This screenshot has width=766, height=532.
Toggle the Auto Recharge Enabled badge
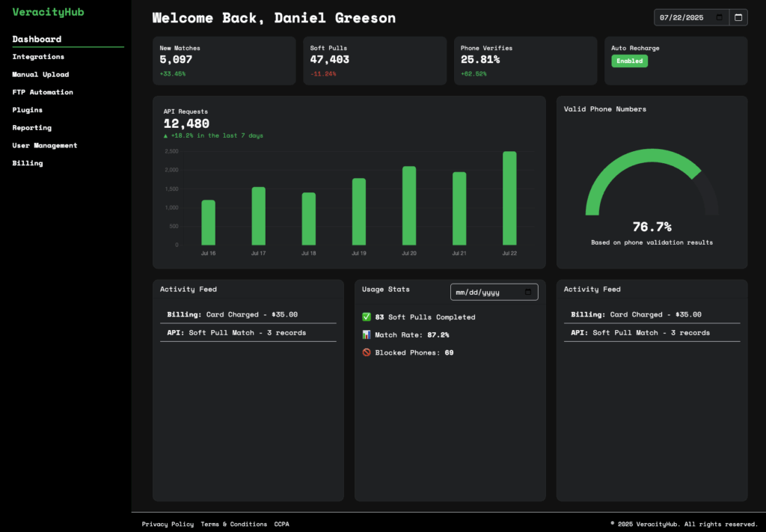629,61
